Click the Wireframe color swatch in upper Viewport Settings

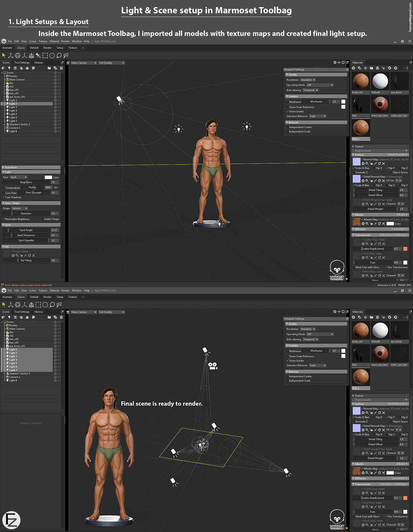tap(343, 102)
